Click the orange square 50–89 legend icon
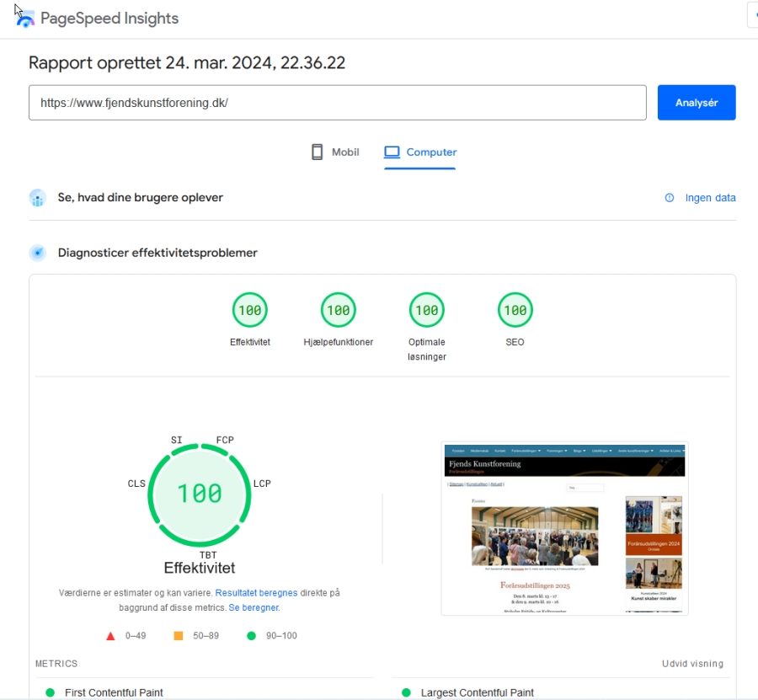This screenshot has width=758, height=700. (179, 636)
